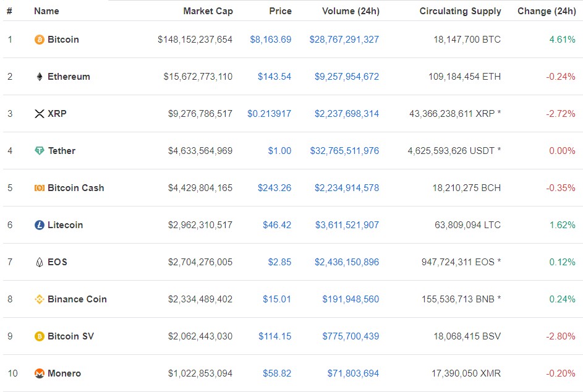583x392 pixels.
Task: Click the blue Litecoin logo icon
Action: pos(40,225)
